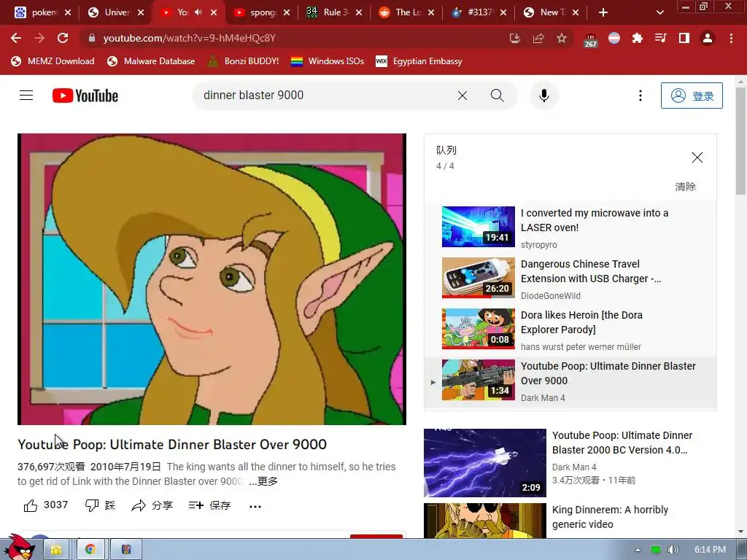Open the Chrome profile avatar
This screenshot has width=747, height=560.
click(708, 38)
